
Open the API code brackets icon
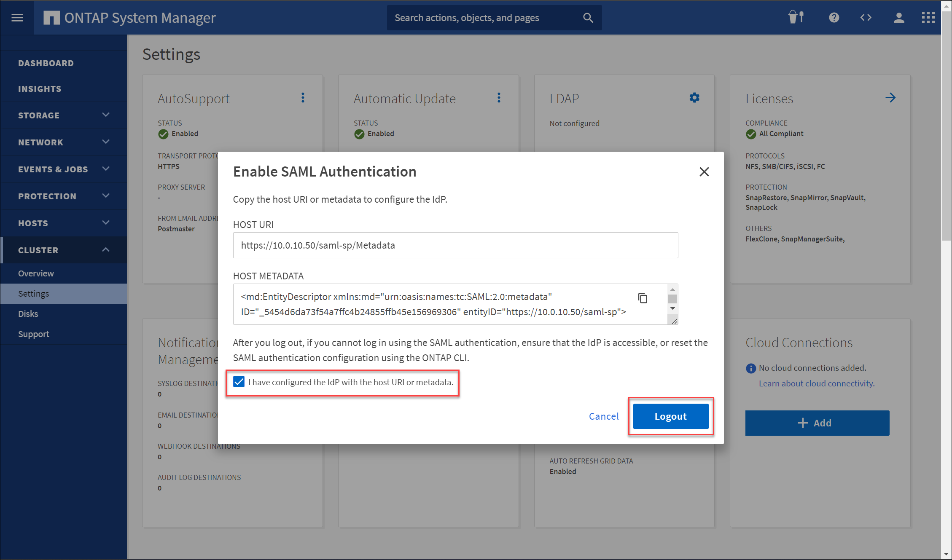[x=866, y=18]
